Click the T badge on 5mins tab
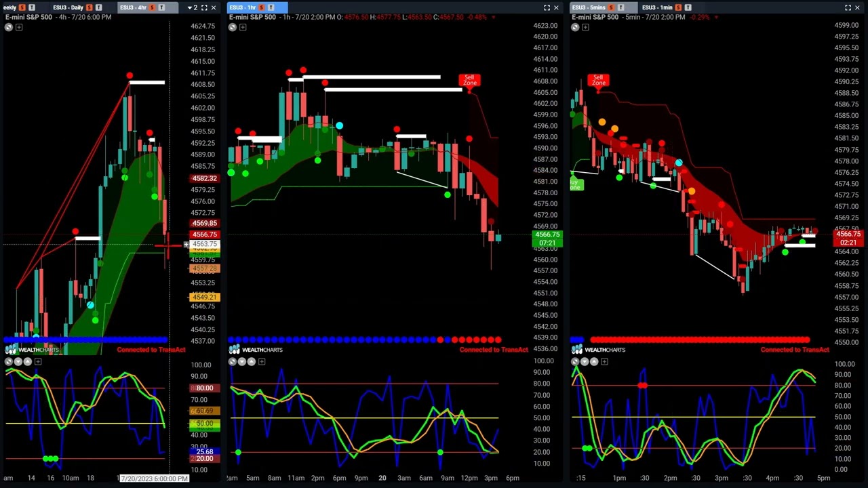Image resolution: width=868 pixels, height=488 pixels. (x=620, y=7)
